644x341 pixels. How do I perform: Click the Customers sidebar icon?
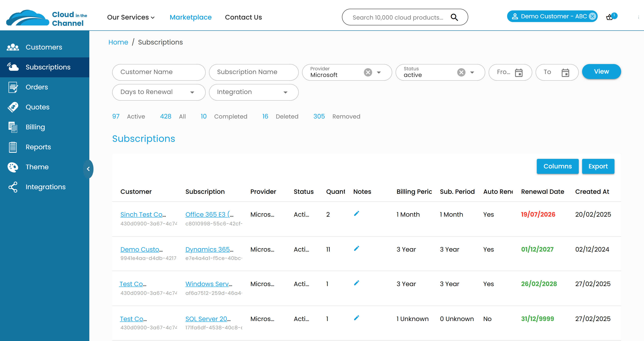coord(13,47)
